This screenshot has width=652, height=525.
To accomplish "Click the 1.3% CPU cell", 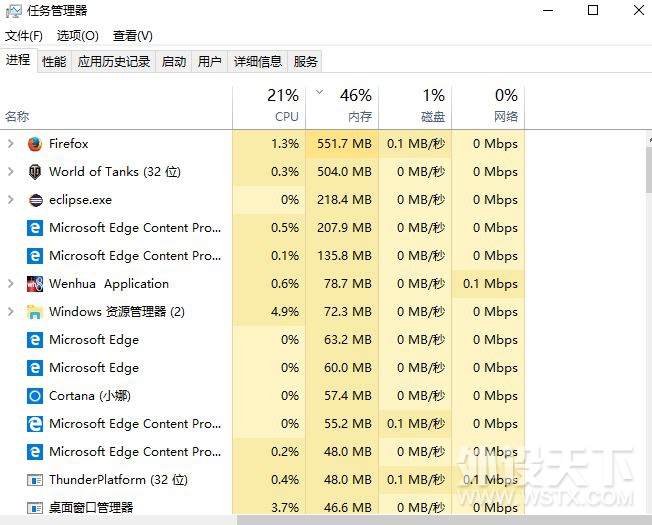I will pos(269,144).
